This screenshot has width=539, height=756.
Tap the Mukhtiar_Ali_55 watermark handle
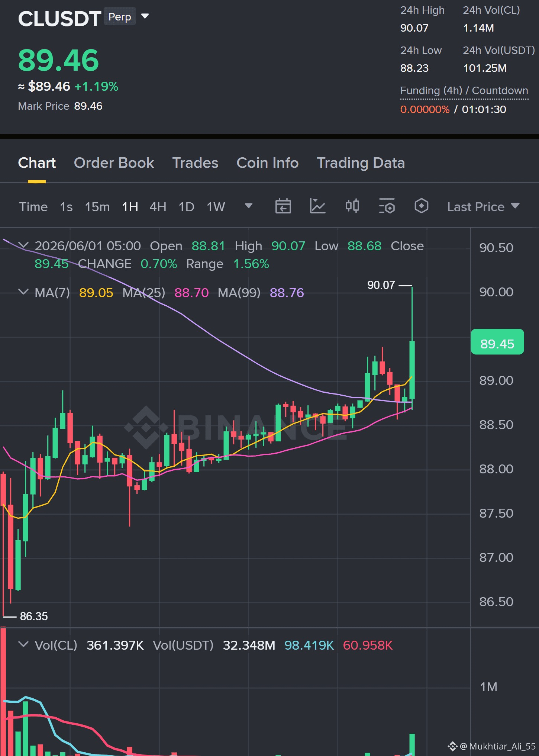(x=502, y=746)
